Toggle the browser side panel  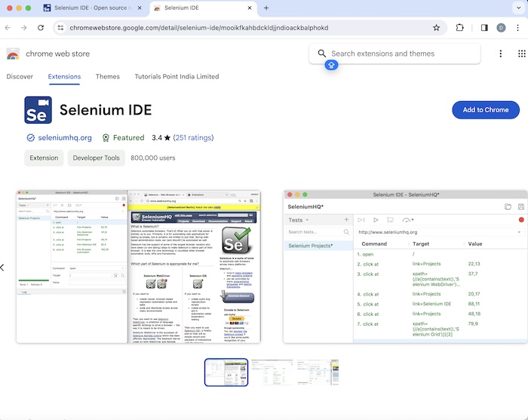[x=484, y=28]
